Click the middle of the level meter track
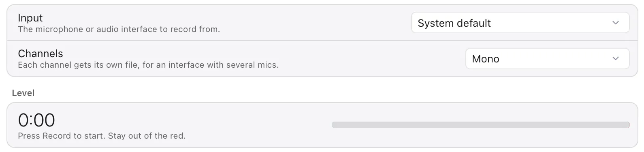This screenshot has width=644, height=152. click(x=480, y=125)
